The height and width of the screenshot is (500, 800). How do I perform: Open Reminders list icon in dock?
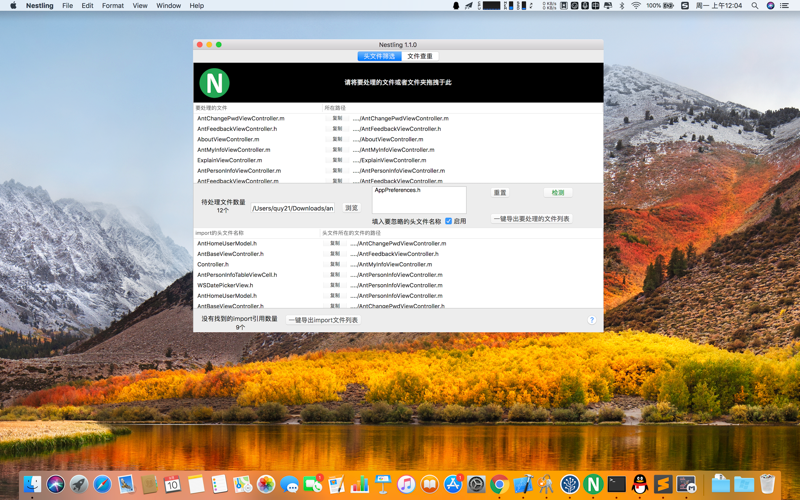pos(219,484)
